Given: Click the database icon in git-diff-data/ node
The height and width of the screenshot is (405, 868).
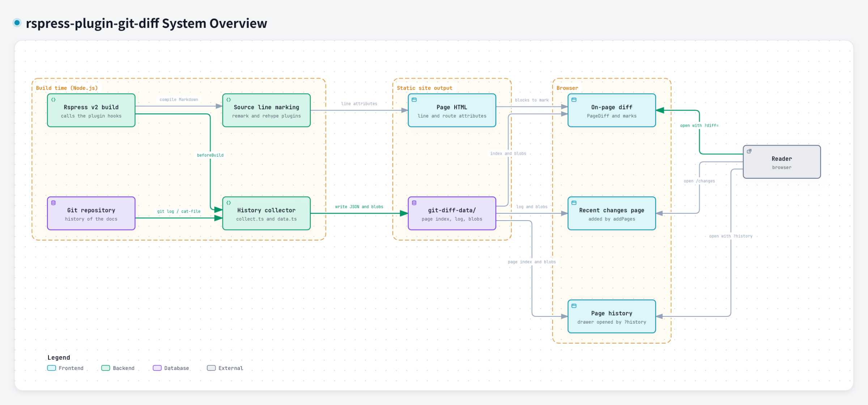Looking at the screenshot, I should (414, 203).
